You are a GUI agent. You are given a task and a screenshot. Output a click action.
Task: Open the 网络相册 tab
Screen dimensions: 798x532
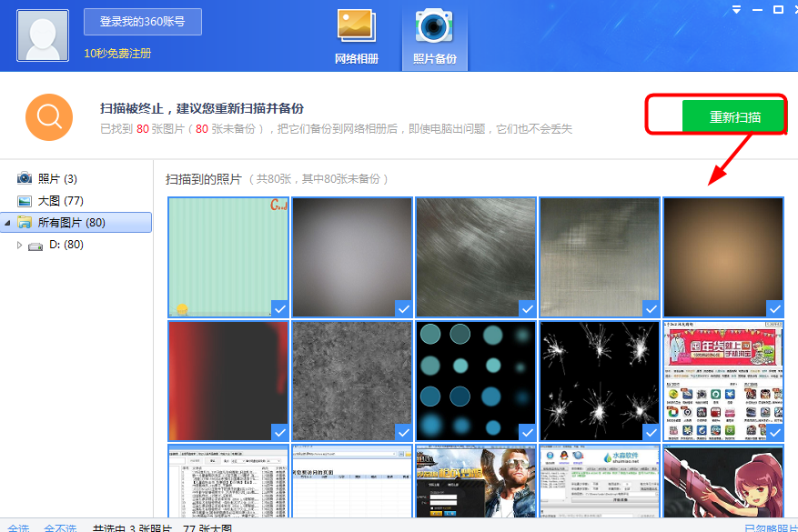[357, 36]
